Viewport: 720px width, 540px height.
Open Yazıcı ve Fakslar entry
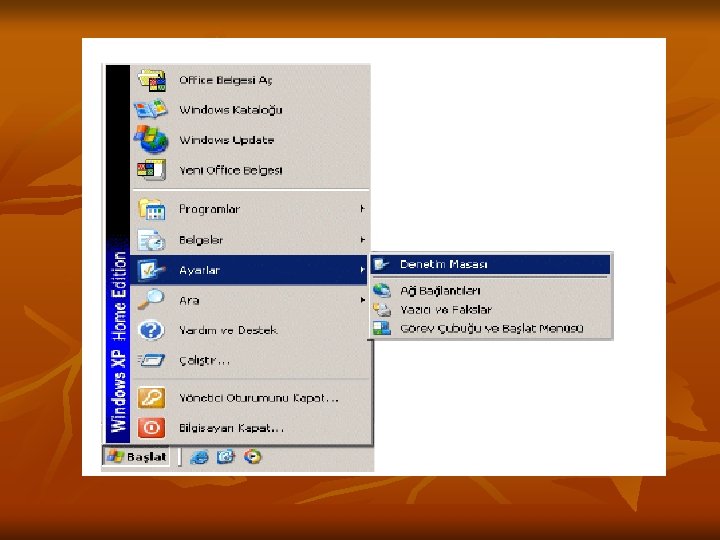coord(491,309)
